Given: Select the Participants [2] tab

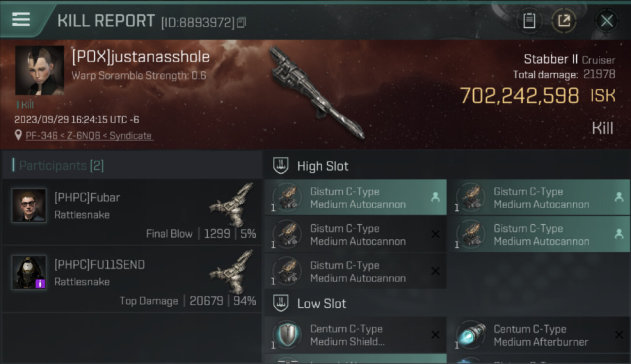Looking at the screenshot, I should 58,166.
